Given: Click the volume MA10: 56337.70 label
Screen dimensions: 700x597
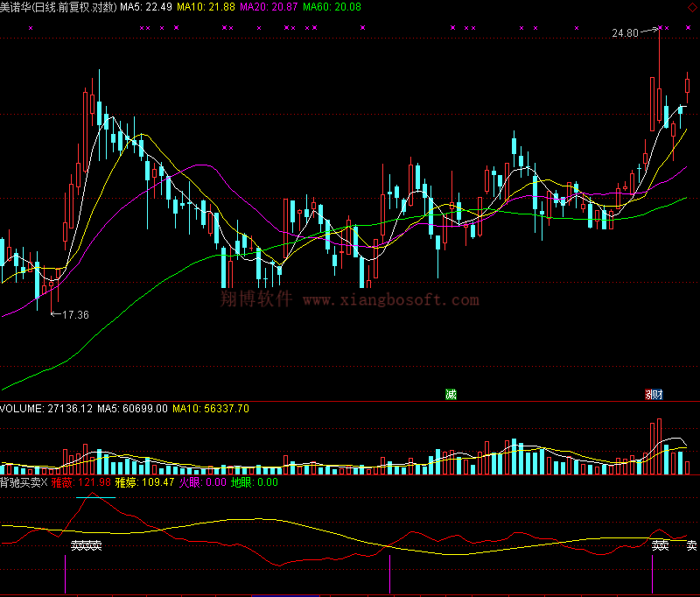Looking at the screenshot, I should pyautogui.click(x=211, y=409).
